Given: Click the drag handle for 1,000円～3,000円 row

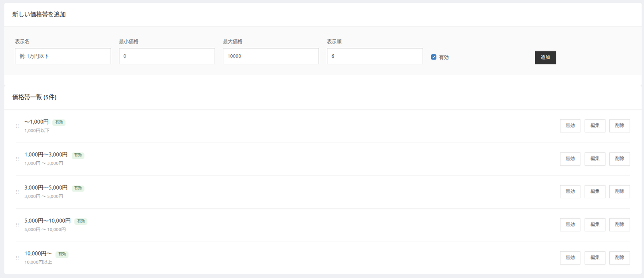Looking at the screenshot, I should (x=17, y=159).
